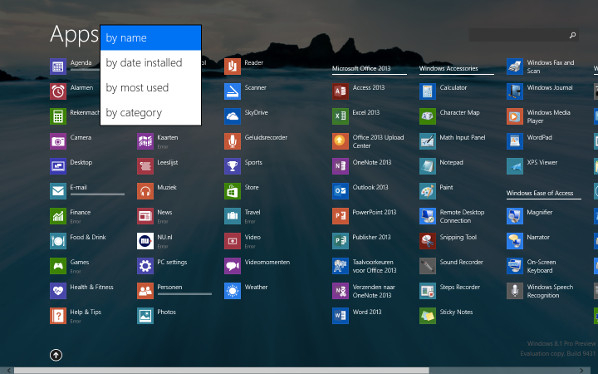Open the Geluidsrecorder microphone icon
This screenshot has height=374, width=598.
[232, 141]
